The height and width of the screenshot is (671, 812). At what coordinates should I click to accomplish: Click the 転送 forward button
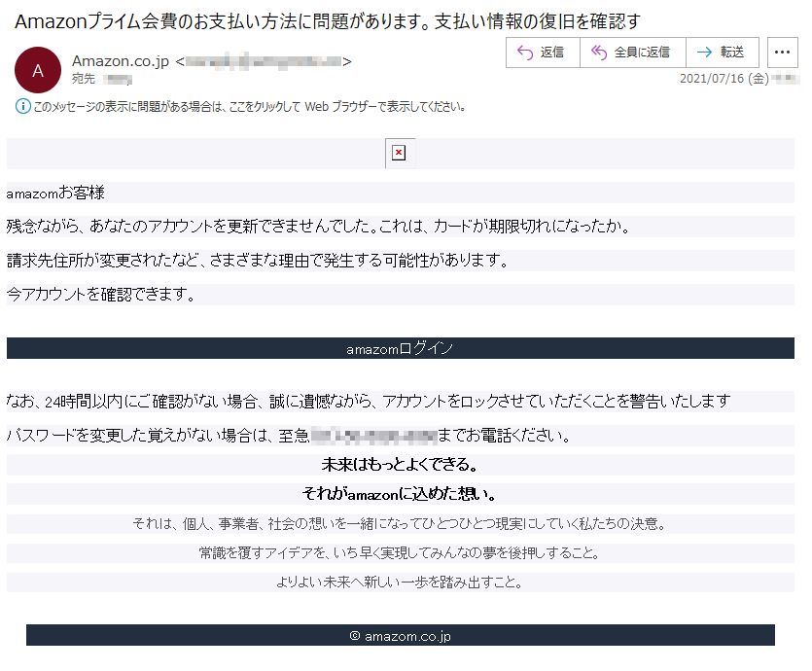coord(723,53)
